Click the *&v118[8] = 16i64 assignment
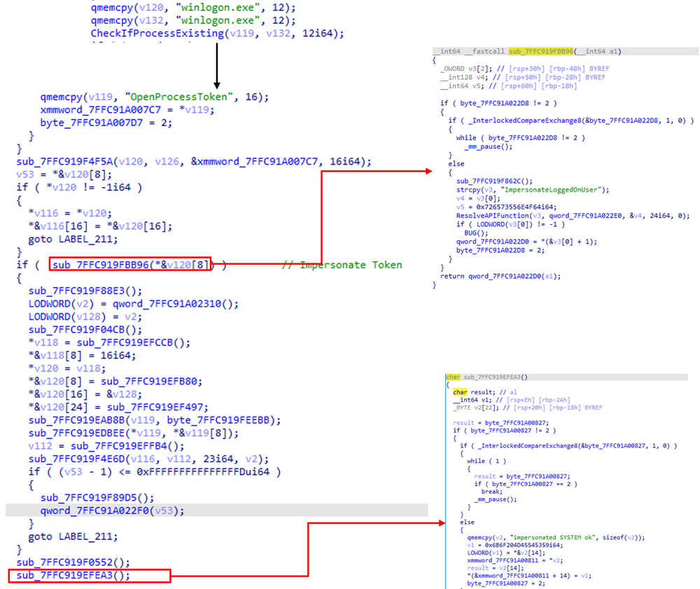The width and height of the screenshot is (700, 589). (x=82, y=356)
